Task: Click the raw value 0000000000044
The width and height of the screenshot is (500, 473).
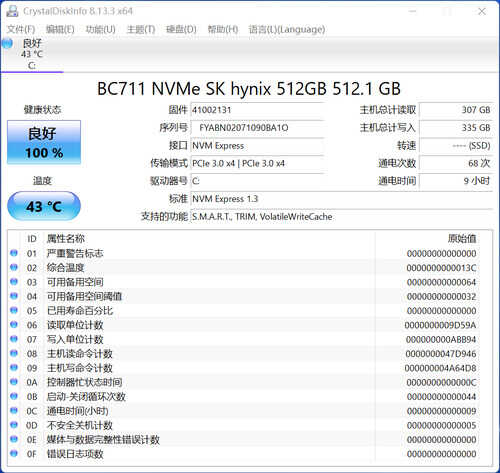Action: point(441,397)
